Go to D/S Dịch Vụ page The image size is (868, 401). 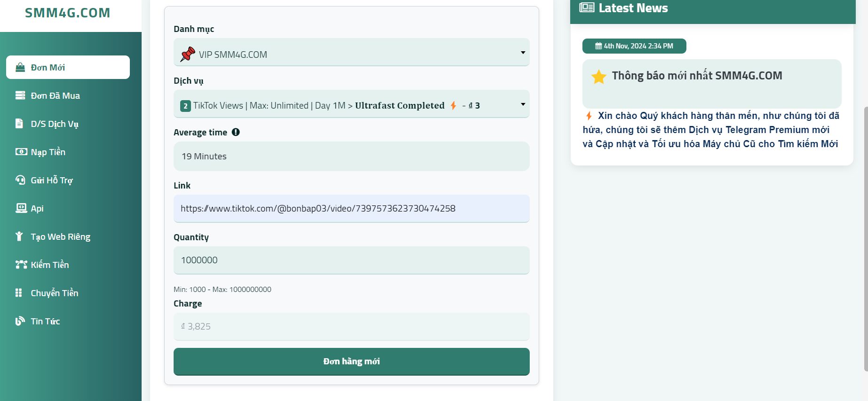tap(68, 124)
